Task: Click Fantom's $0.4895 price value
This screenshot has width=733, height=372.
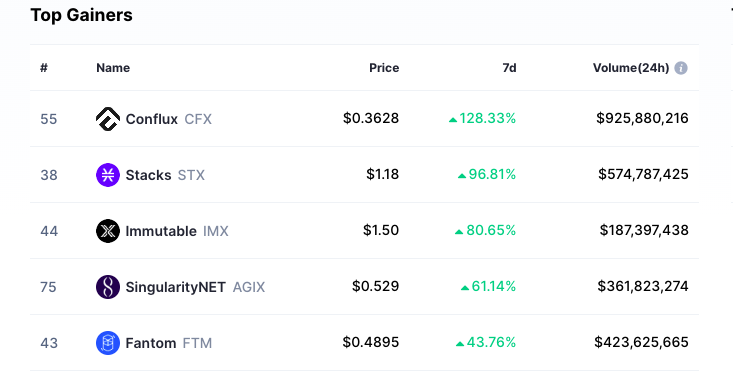Action: coord(371,342)
